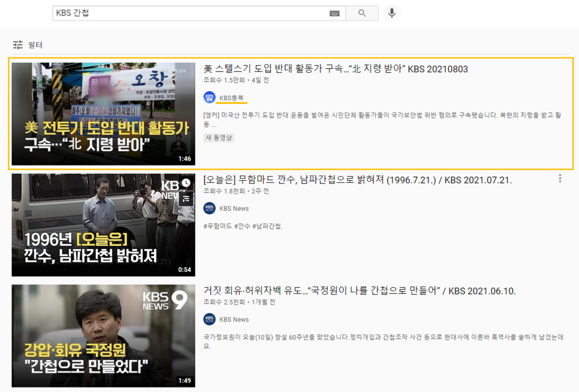Click view count 조회수 1.8천회 • 2주 전
The image size is (579, 392).
coord(236,191)
